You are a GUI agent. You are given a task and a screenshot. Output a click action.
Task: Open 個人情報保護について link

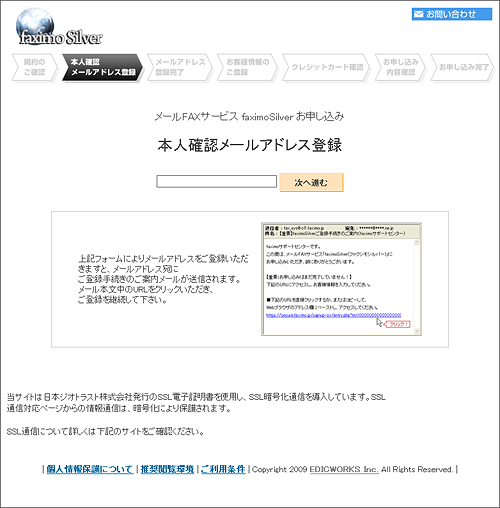pyautogui.click(x=90, y=469)
